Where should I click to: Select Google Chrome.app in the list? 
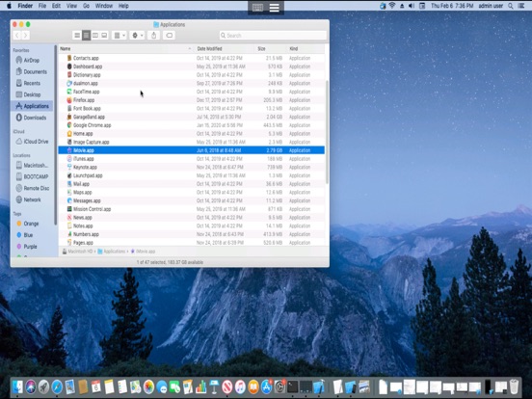(x=192, y=125)
